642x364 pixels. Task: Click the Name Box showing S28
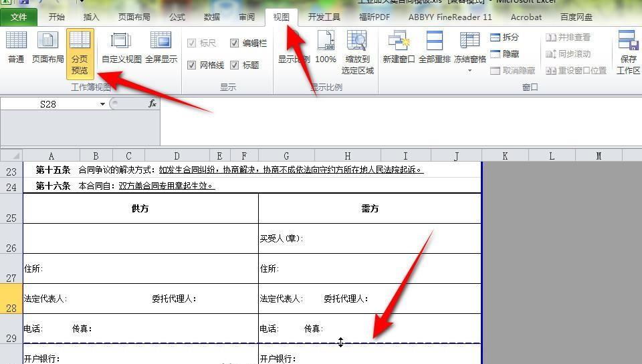[x=48, y=104]
